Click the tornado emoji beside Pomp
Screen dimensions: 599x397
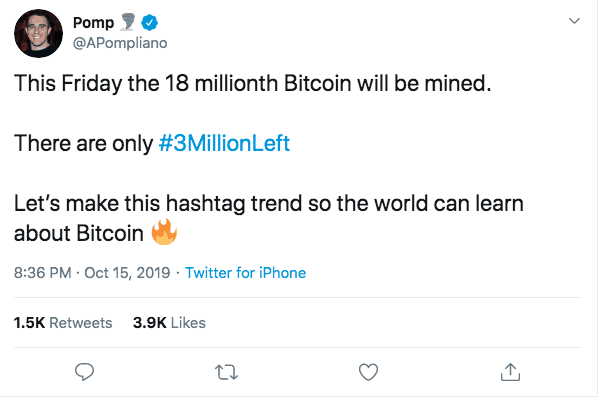point(127,22)
